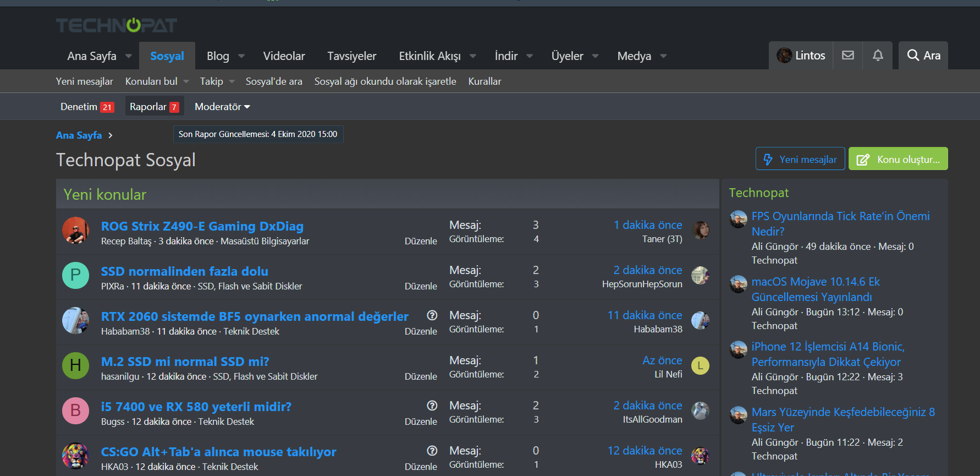Expand the Konuları bul dropdown arrow
Screen dimensions: 980x476
186,81
